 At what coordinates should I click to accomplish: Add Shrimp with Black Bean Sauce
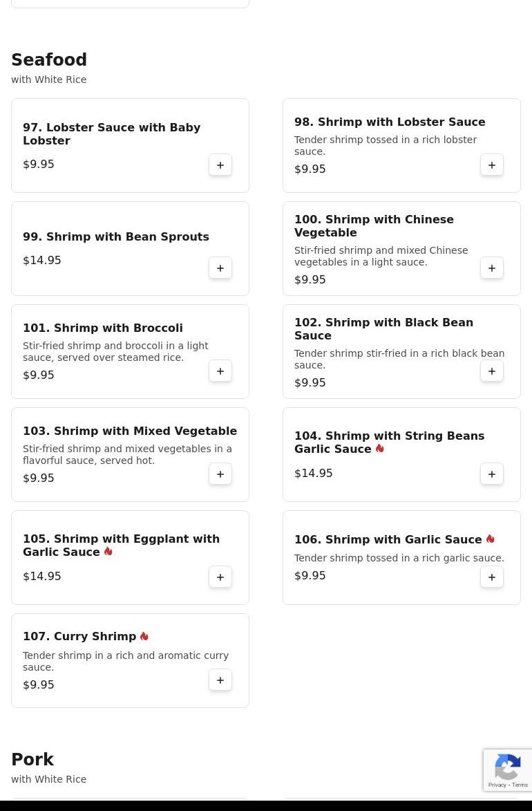(x=492, y=371)
